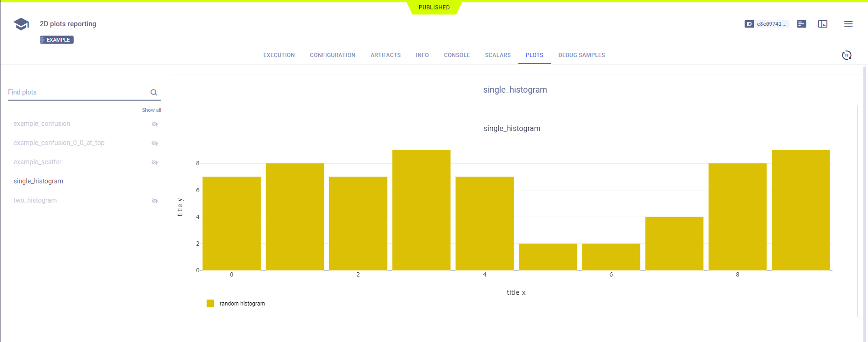Pause the auto-refresh icon
868x342 pixels.
(x=846, y=55)
